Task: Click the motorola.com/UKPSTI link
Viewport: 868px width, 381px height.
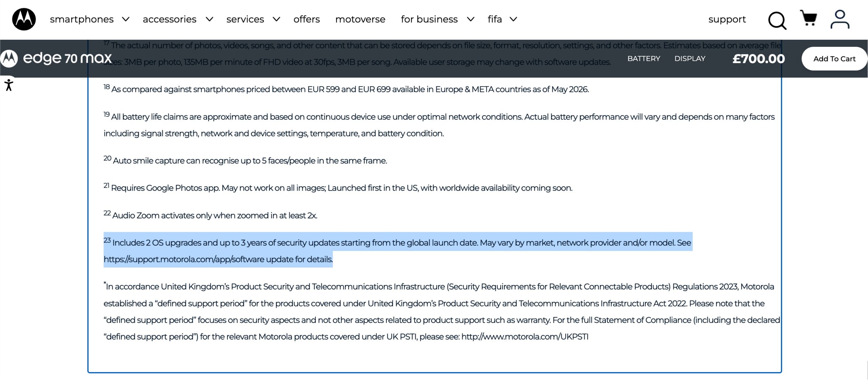Action: tap(525, 337)
